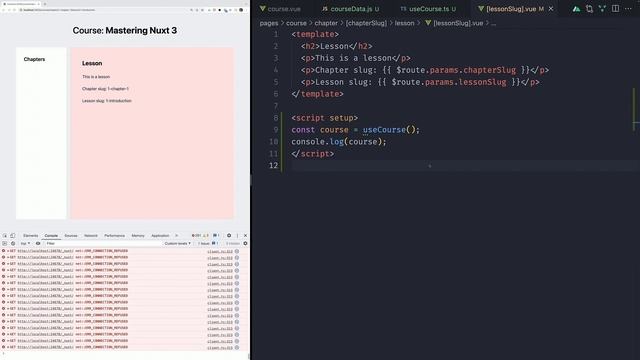640x360 pixels.
Task: Switch to the courseData.js editor tab
Action: 350,9
